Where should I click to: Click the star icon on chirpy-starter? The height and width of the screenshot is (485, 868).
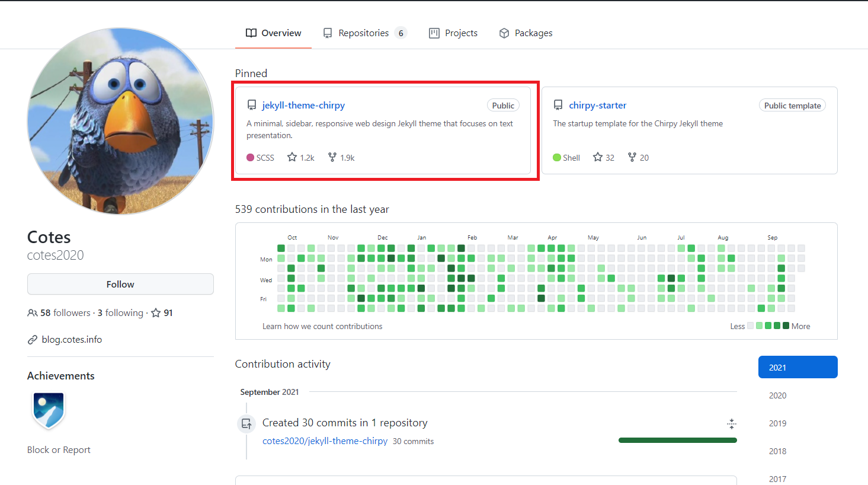598,157
